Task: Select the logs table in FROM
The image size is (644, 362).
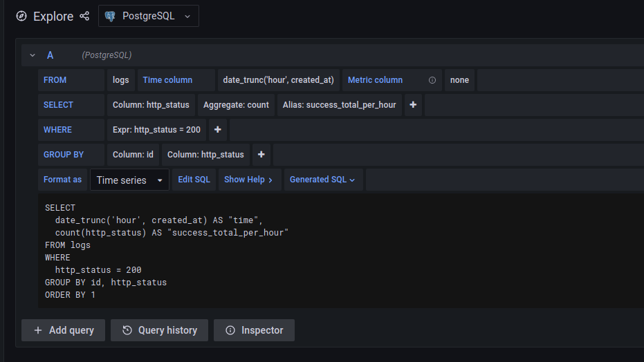Action: tap(121, 80)
